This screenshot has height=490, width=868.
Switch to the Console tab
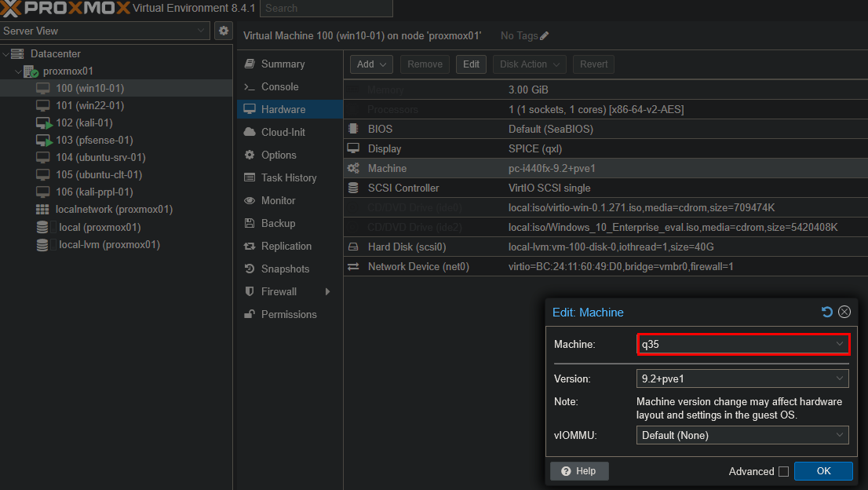(x=279, y=86)
